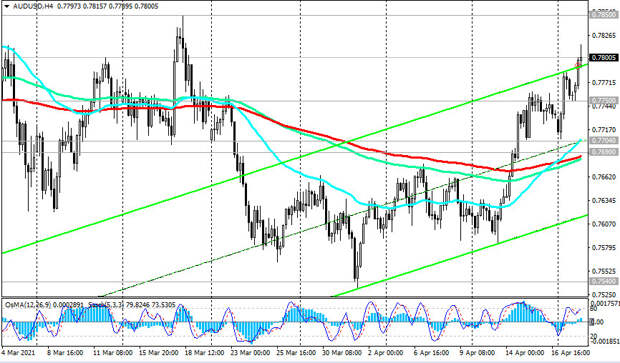Click the 0.77170 price scale label

604,130
